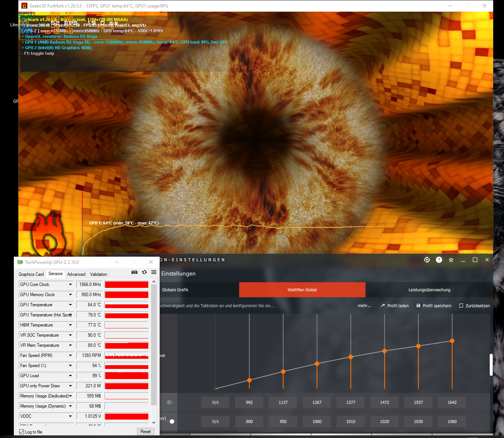Image resolution: width=504 pixels, height=438 pixels.
Task: Click the 1137 frequency state slider handle
Action: pyautogui.click(x=283, y=372)
